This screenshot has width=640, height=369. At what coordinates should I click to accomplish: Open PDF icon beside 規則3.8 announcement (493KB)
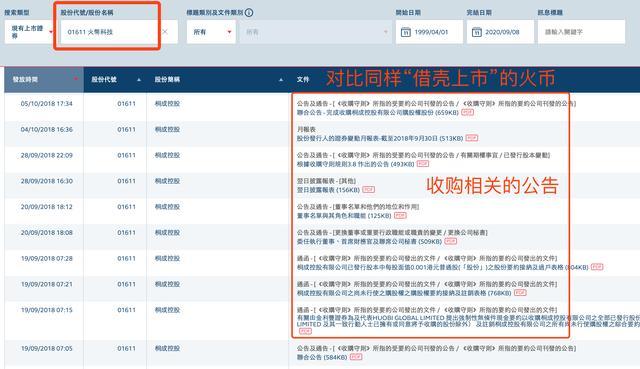(x=423, y=164)
